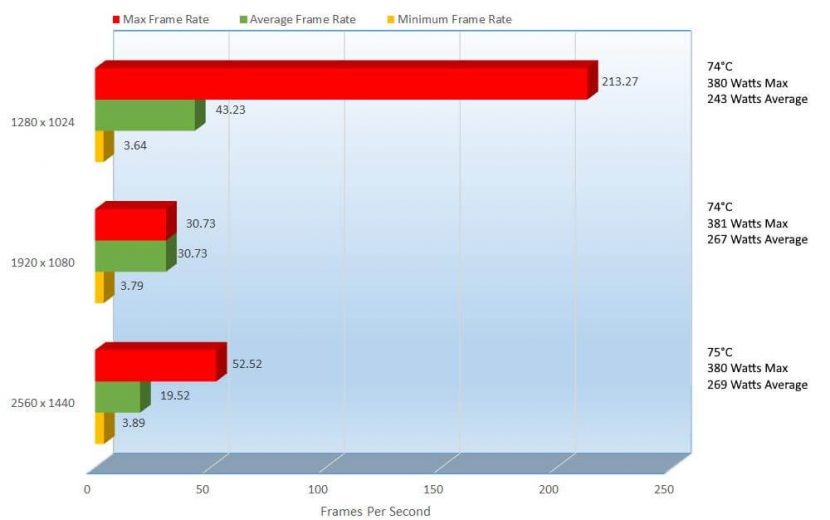Select the Max Frame Rate legend label
830x520 pixels.
[166, 20]
